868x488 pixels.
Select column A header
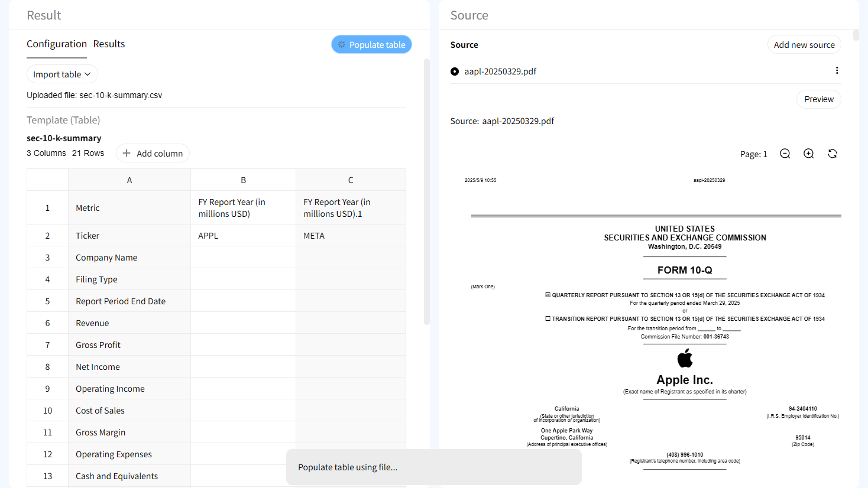click(129, 180)
